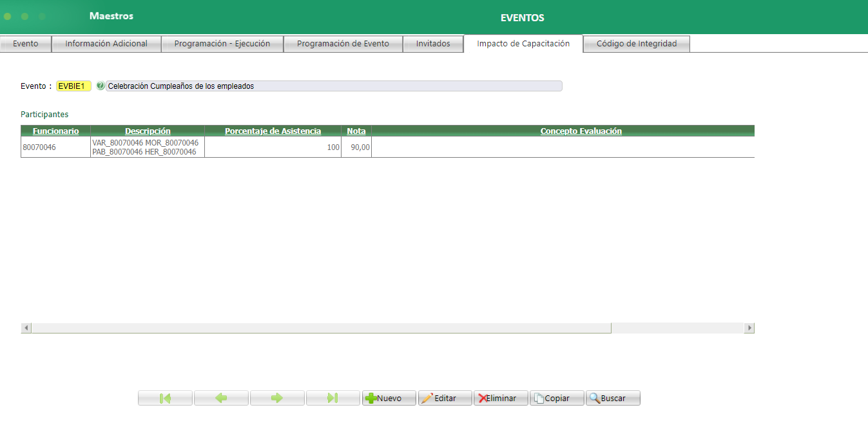Open the Programación de Evento tab
The width and height of the screenshot is (868, 423).
(343, 44)
